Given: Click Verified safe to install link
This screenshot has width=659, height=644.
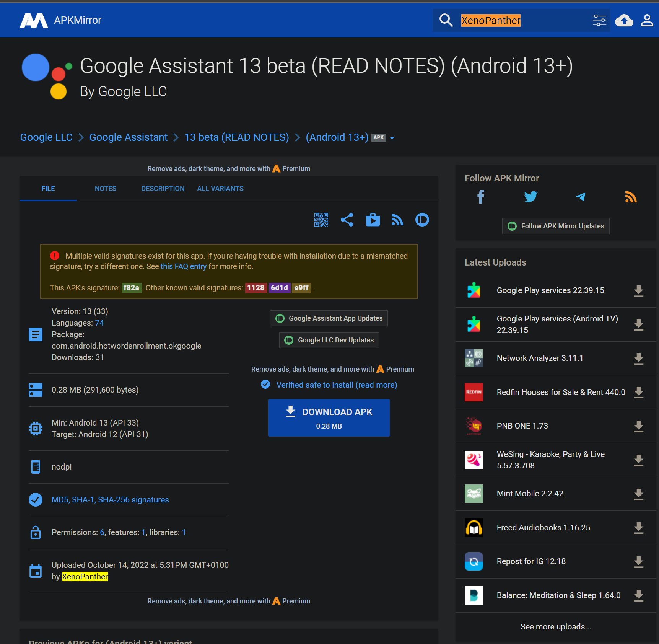Looking at the screenshot, I should [x=337, y=385].
